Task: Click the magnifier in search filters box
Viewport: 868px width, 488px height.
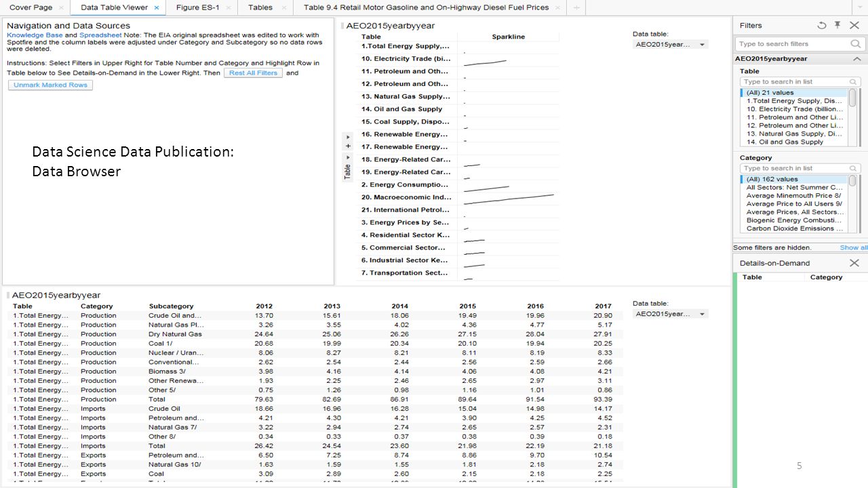Action: 855,43
